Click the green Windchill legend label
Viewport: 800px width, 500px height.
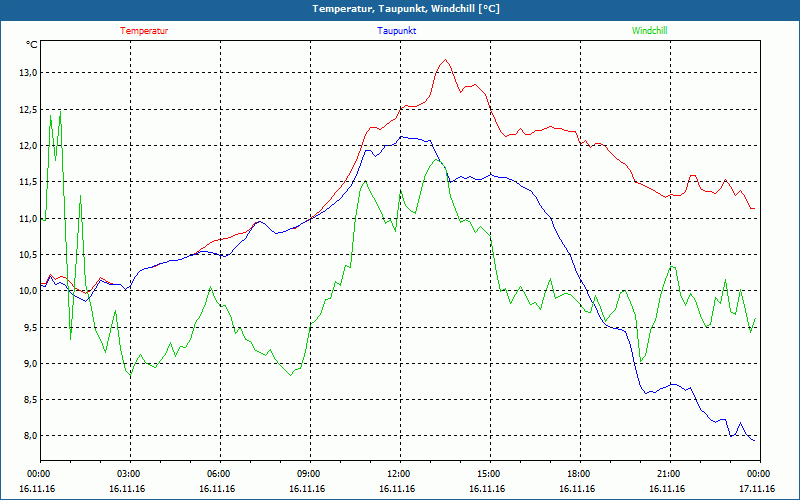[649, 31]
